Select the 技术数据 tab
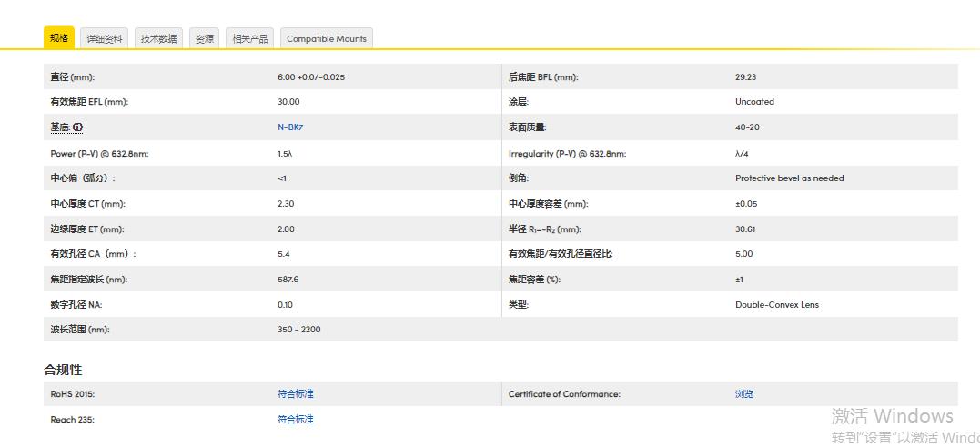Viewport: 980px width, 448px height. coord(159,39)
